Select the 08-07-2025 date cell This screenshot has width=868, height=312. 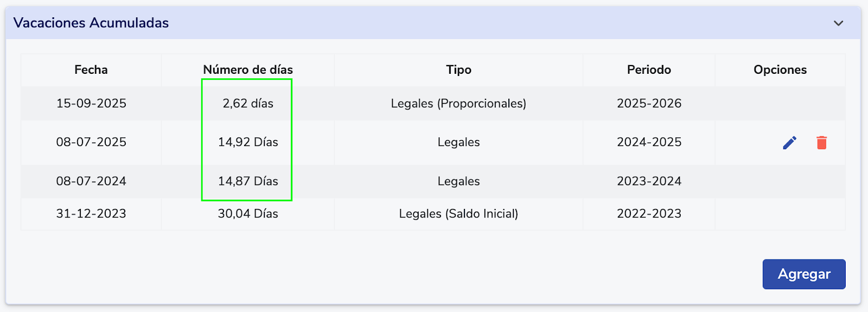pyautogui.click(x=91, y=142)
